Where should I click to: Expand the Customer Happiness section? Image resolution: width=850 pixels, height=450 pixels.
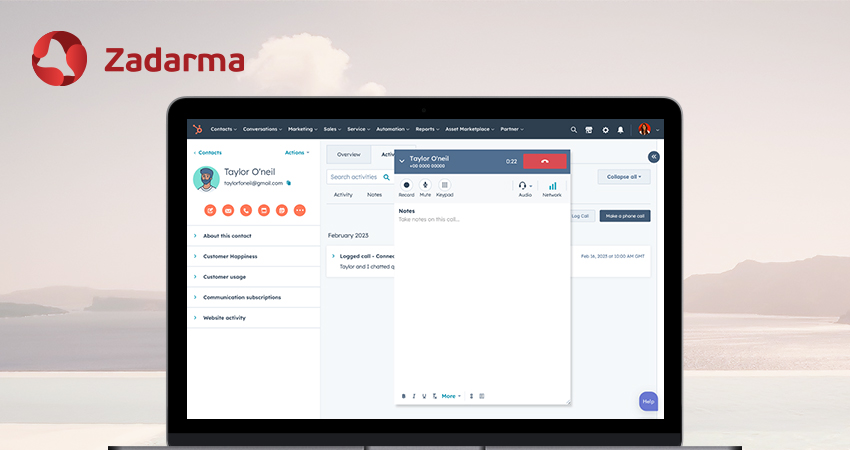click(254, 256)
